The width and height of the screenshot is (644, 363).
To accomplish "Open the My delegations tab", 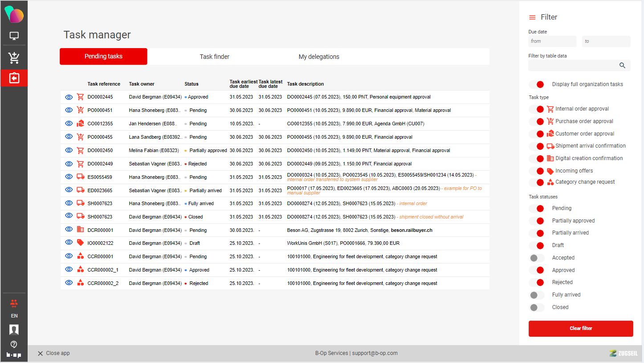I will (318, 57).
